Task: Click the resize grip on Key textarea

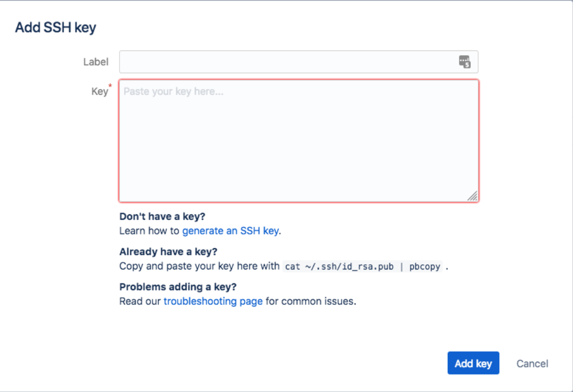Action: (472, 196)
